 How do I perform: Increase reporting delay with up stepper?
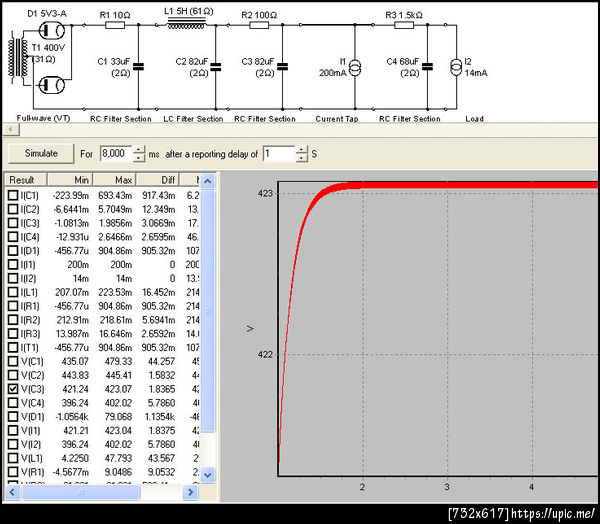click(x=302, y=150)
